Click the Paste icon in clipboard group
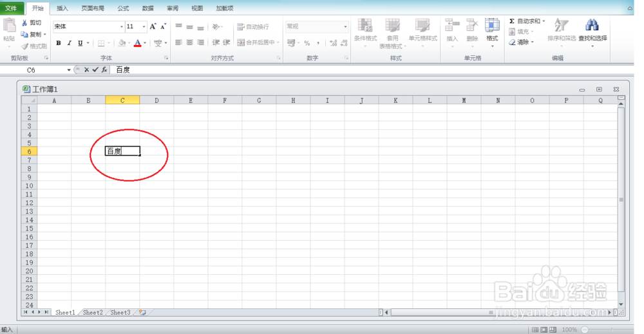 [x=9, y=26]
